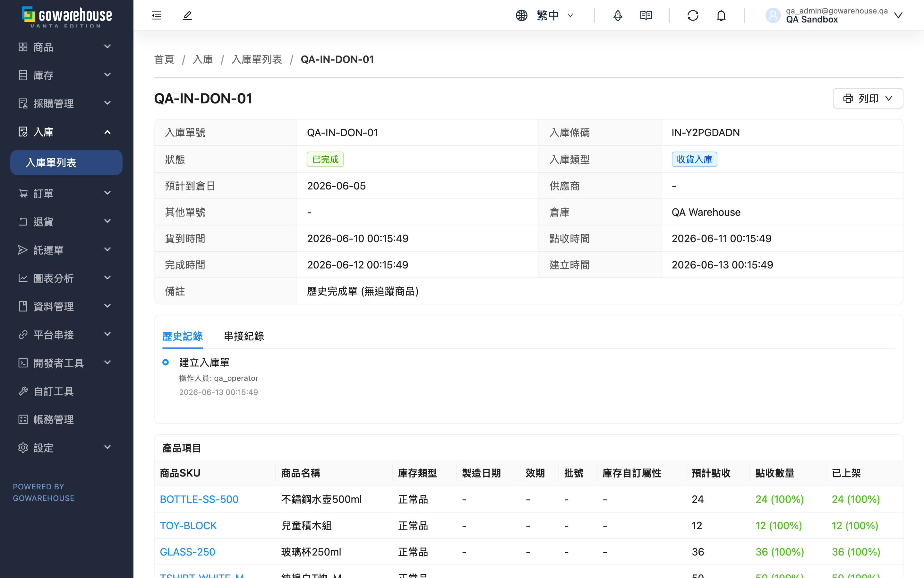
Task: Switch to the 歷史記錄 tab
Action: pos(183,336)
